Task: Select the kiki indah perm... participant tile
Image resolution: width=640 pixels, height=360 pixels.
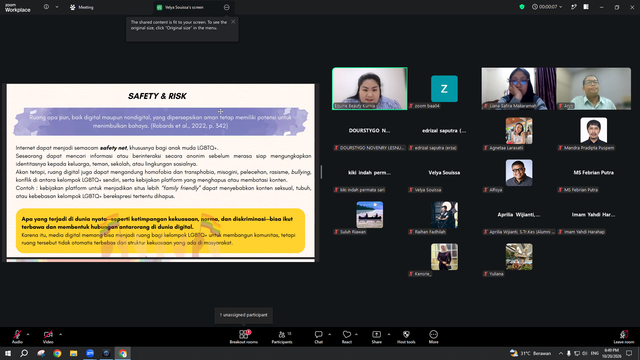Action: [369, 173]
